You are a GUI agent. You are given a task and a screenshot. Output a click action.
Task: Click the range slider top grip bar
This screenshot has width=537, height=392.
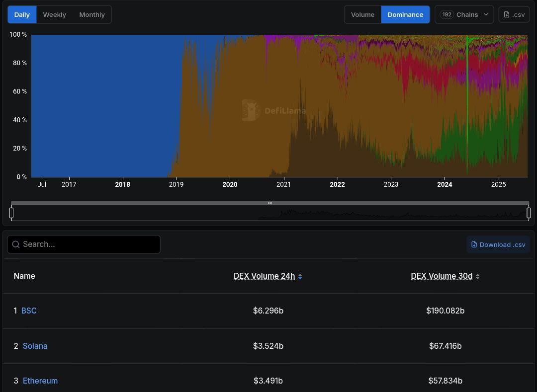(270, 203)
